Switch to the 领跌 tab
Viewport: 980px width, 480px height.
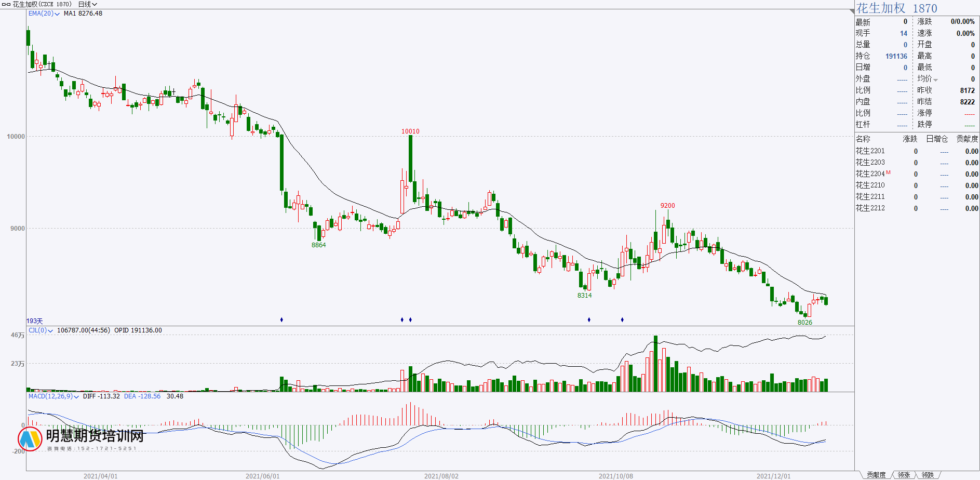pos(928,475)
